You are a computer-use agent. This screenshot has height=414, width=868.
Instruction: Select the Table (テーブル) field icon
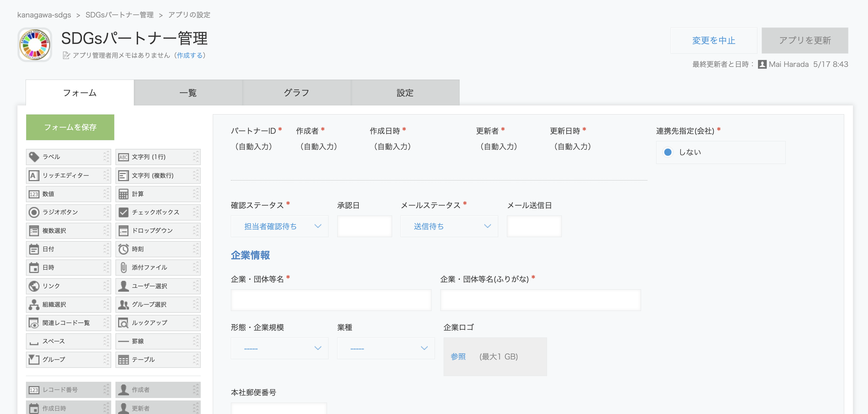pos(123,360)
